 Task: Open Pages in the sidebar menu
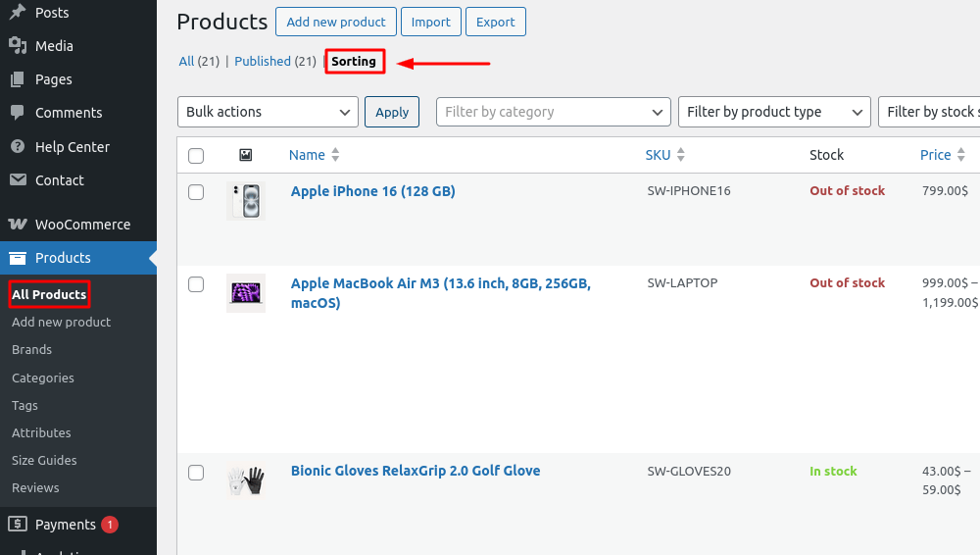53,79
